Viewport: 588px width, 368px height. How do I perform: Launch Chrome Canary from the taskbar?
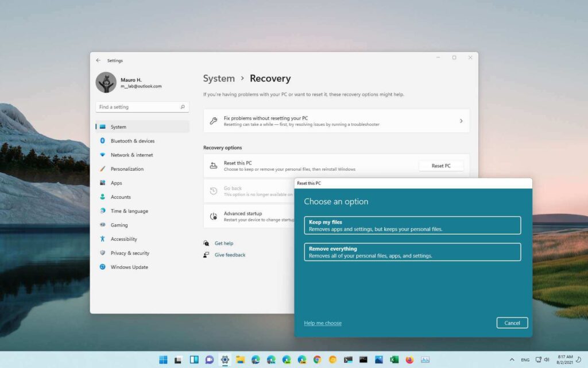[332, 360]
